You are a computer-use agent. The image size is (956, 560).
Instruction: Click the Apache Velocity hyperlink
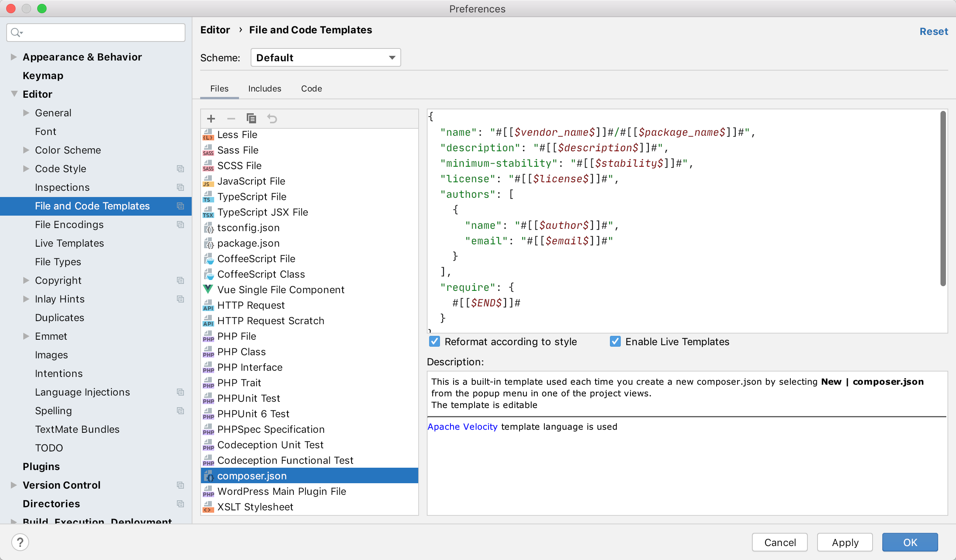pyautogui.click(x=462, y=427)
